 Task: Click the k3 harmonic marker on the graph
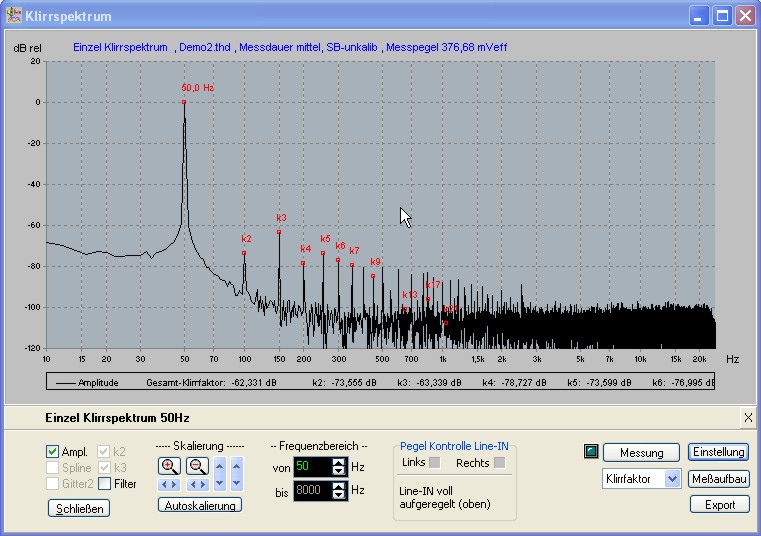click(279, 232)
